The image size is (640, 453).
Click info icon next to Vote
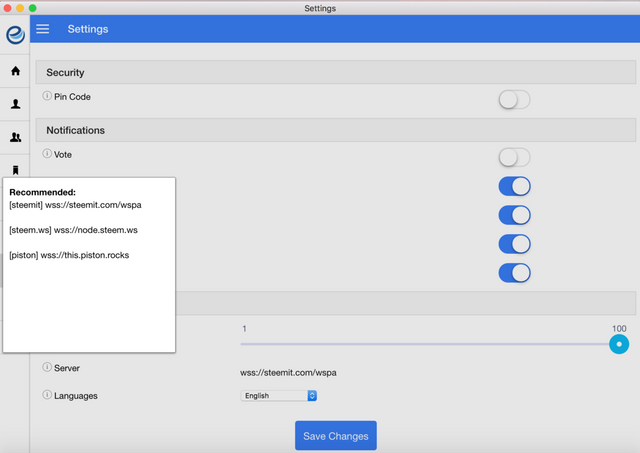[x=47, y=154]
